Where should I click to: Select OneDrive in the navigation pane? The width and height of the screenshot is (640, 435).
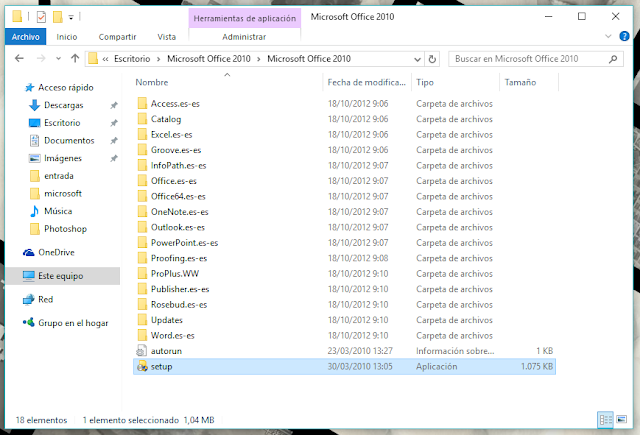56,252
